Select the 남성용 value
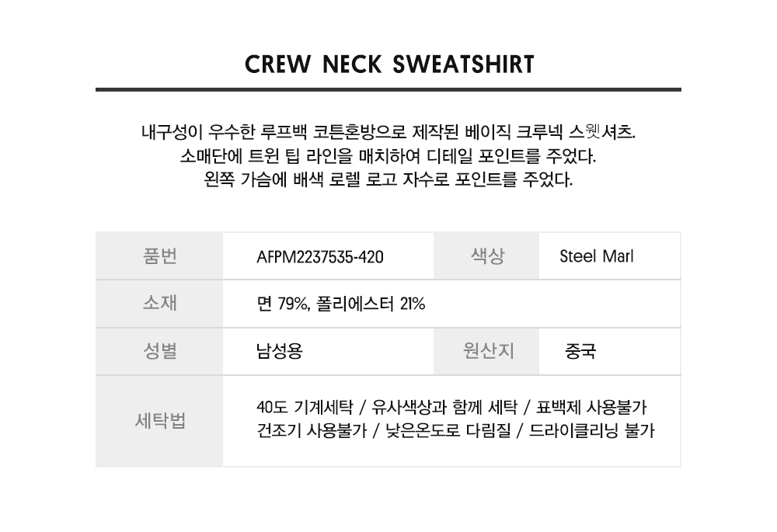 279,351
